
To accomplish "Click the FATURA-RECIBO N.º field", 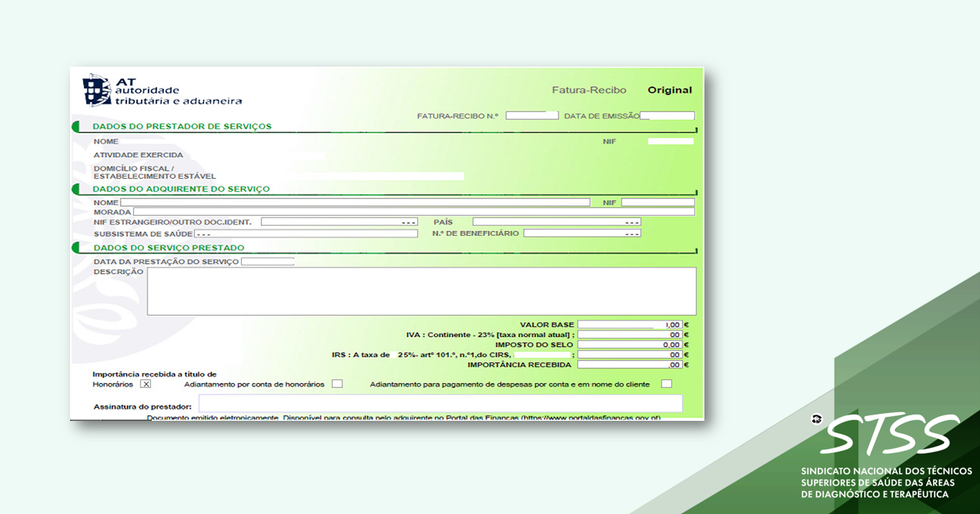I will click(x=532, y=114).
